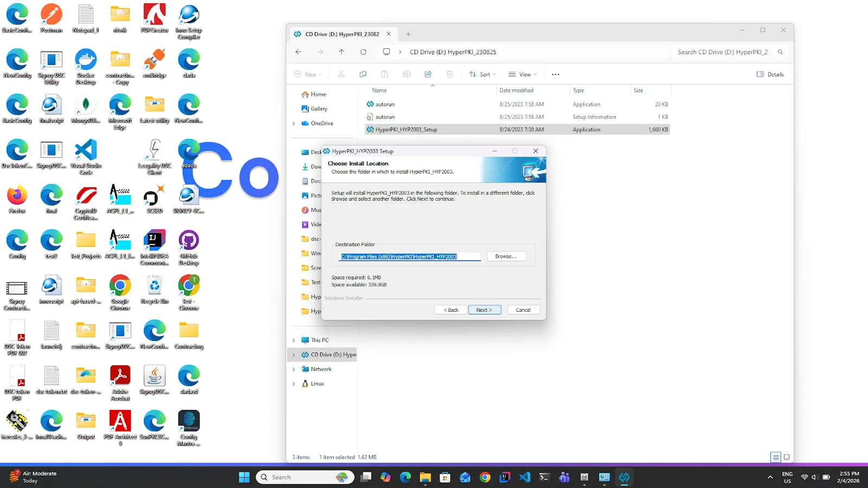This screenshot has width=868, height=488.
Task: Click the Copy icon in Explorer toolbar
Action: pyautogui.click(x=363, y=74)
